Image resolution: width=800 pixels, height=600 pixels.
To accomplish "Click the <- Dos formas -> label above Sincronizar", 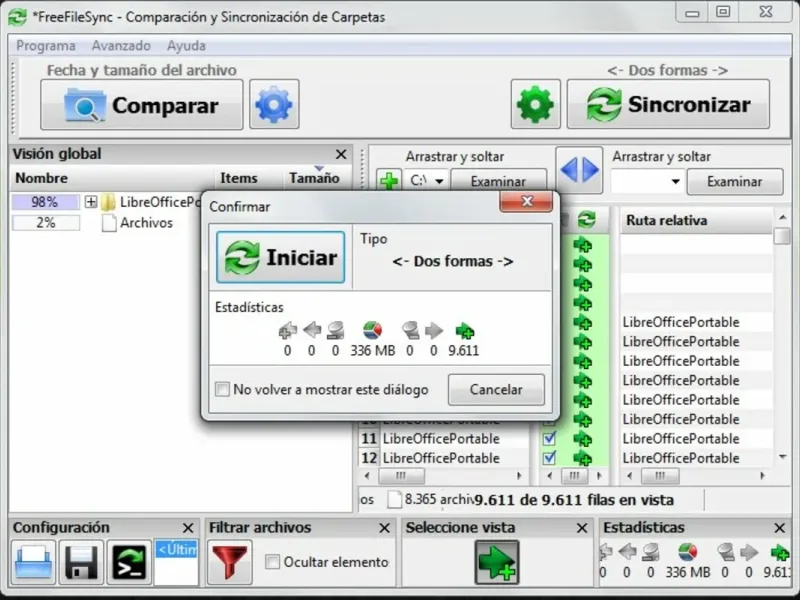I will pos(667,70).
